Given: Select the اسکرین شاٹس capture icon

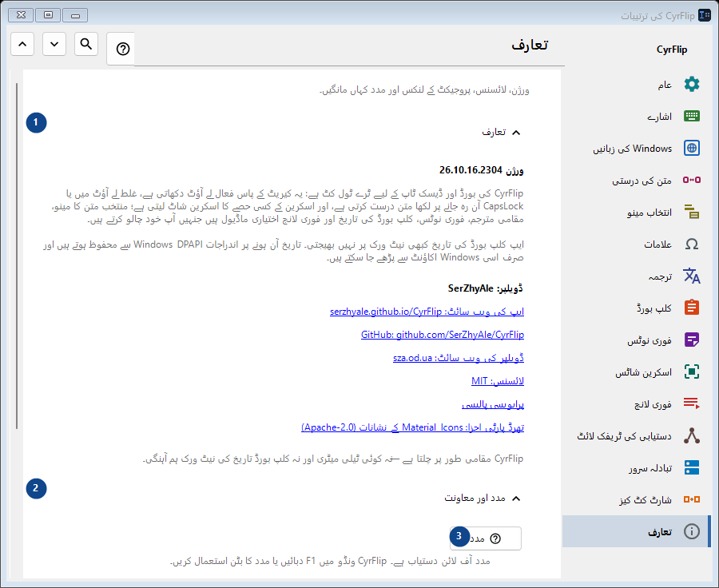Looking at the screenshot, I should click(692, 371).
